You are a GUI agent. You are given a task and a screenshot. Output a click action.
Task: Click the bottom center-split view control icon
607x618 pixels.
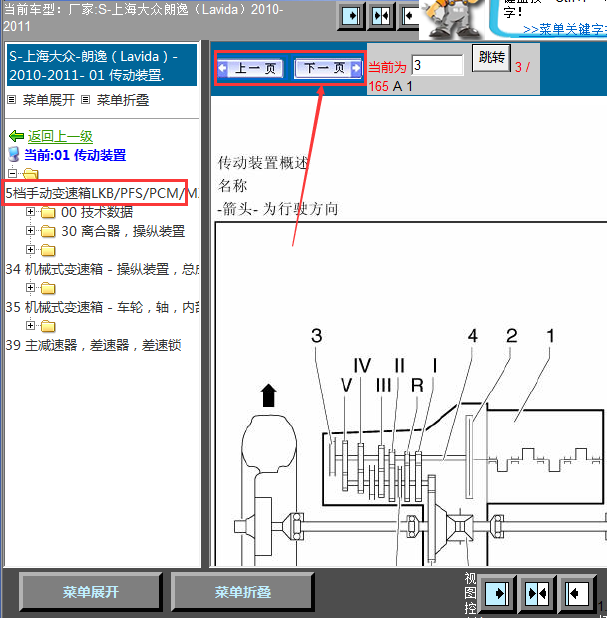tap(537, 593)
